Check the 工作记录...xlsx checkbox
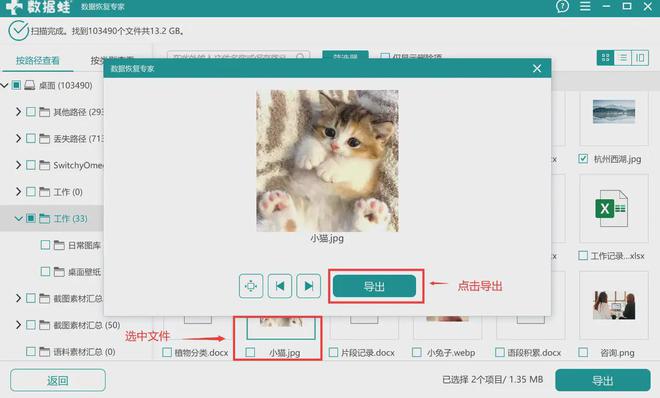The width and height of the screenshot is (660, 398). click(x=583, y=255)
